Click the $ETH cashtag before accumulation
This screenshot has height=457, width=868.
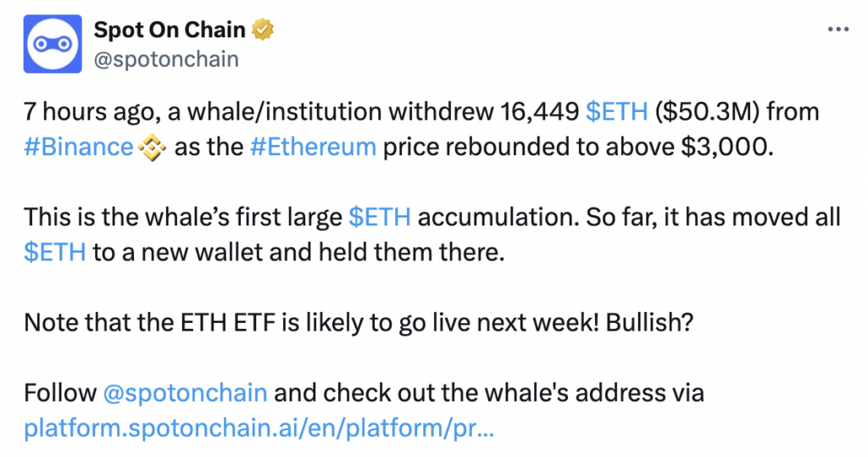[380, 217]
